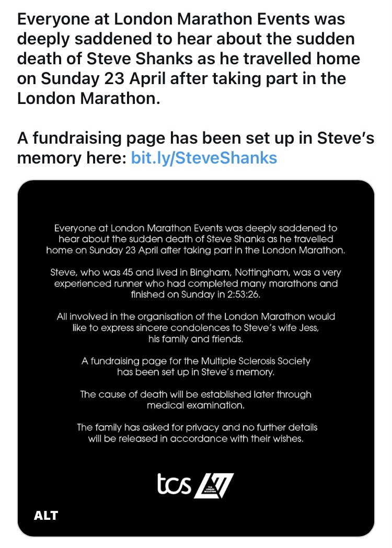
Task: Open the black statement image attachment
Action: (196, 358)
